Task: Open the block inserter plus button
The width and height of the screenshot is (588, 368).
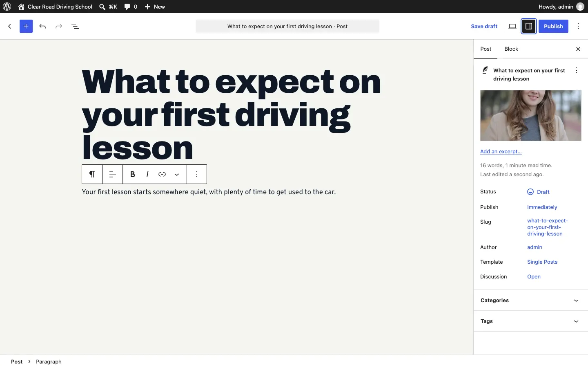Action: 26,26
